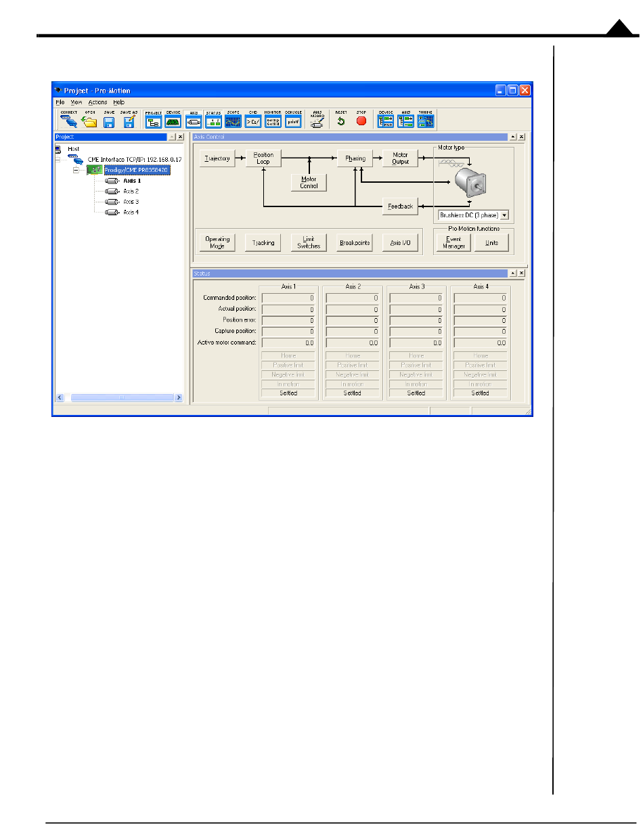Click the Trajectory block button
Image resolution: width=643 pixels, height=840 pixels.
(x=218, y=159)
